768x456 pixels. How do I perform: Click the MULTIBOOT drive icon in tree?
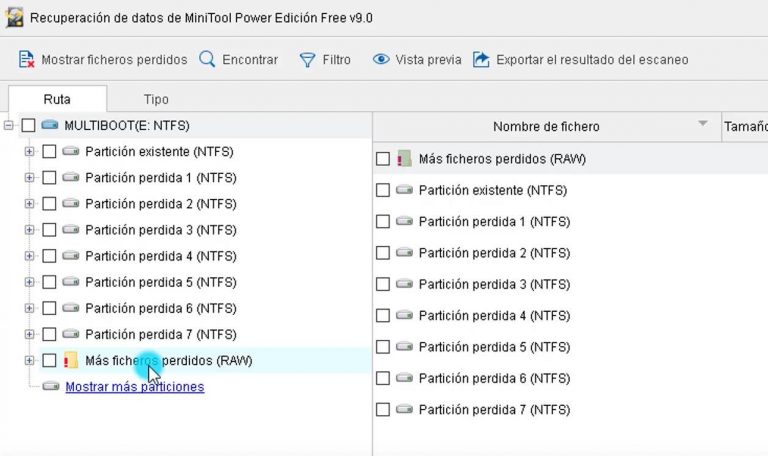[49, 125]
